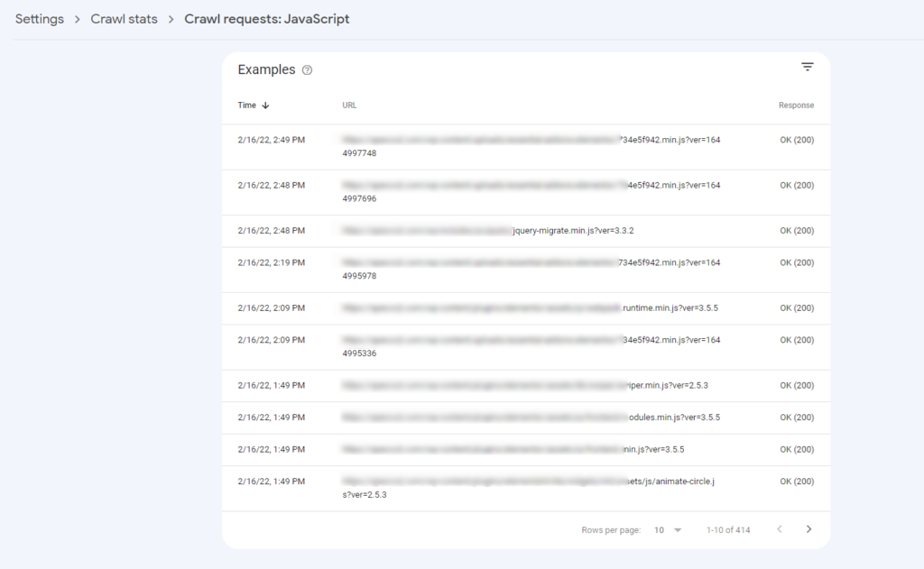Open the runtime.min.js?ver=3.5.5 row

526,308
